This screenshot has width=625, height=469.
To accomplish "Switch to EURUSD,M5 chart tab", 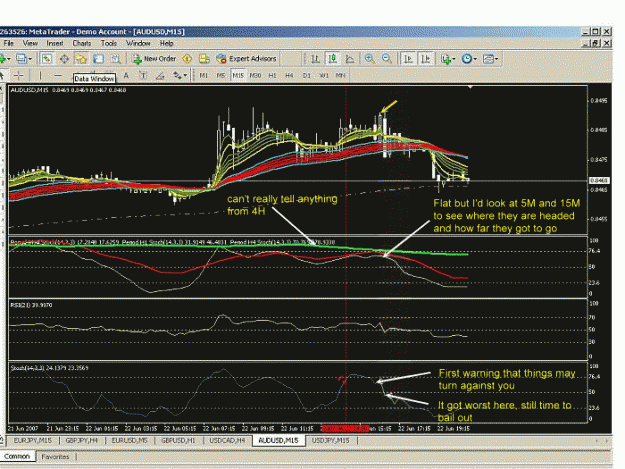I will point(130,440).
